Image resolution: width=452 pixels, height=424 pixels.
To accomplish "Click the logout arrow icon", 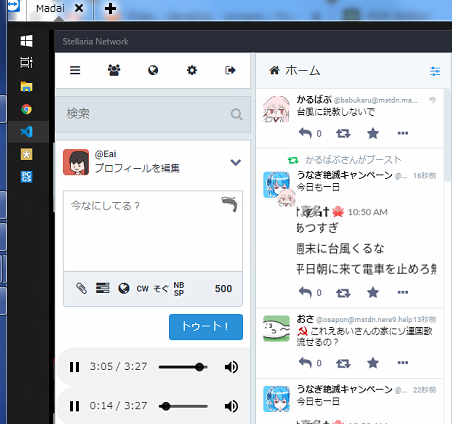I will click(x=230, y=70).
